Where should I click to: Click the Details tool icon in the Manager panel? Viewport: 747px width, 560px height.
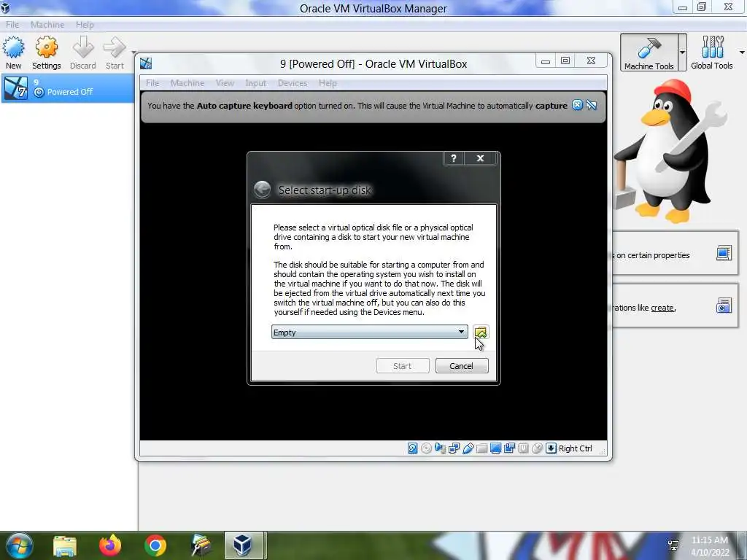click(724, 253)
